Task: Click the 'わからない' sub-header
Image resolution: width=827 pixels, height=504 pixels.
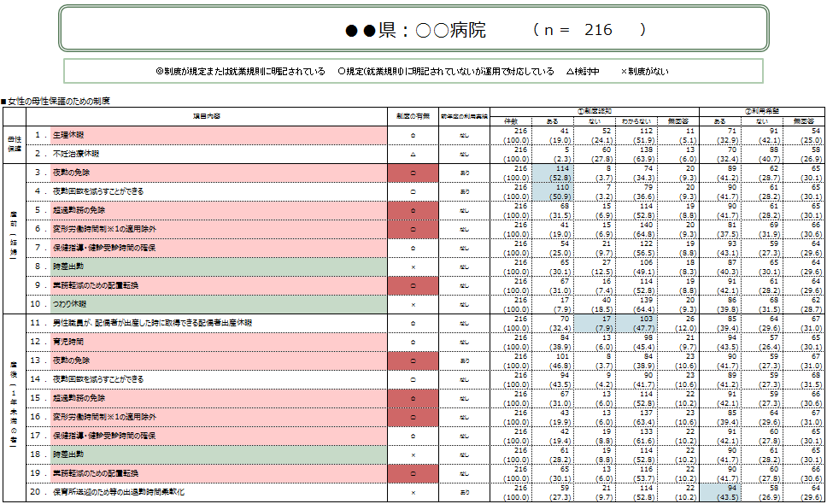Action: click(636, 121)
